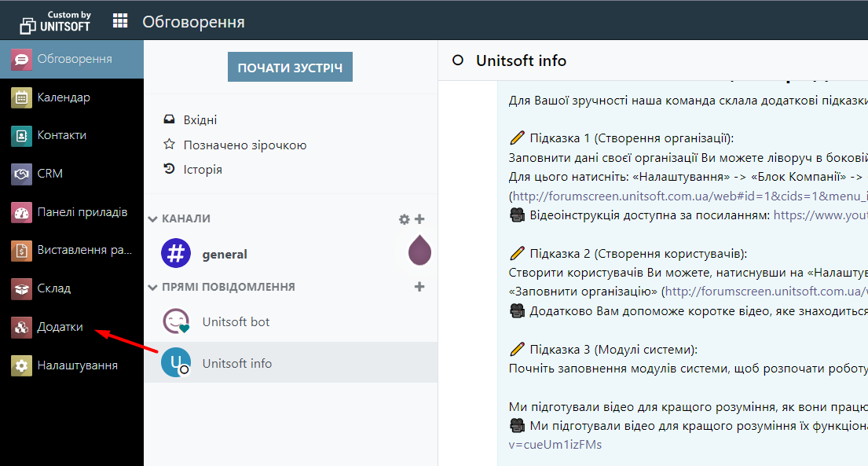Open the v=cueUm1izFMs video link
This screenshot has width=868, height=466.
[x=555, y=445]
